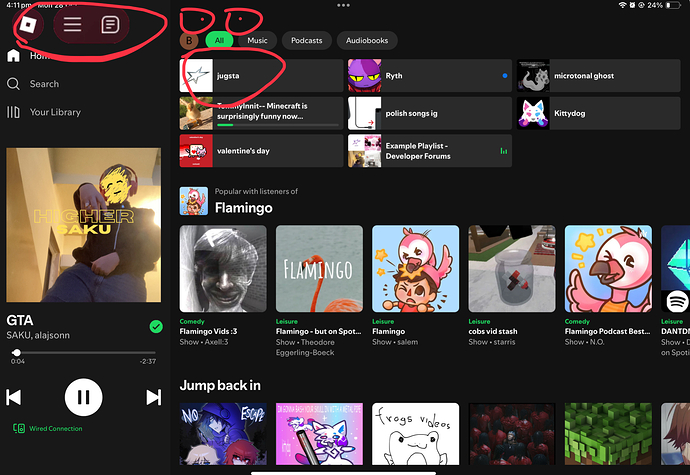This screenshot has width=690, height=475.
Task: Open profile avatar labeled B
Action: [189, 41]
